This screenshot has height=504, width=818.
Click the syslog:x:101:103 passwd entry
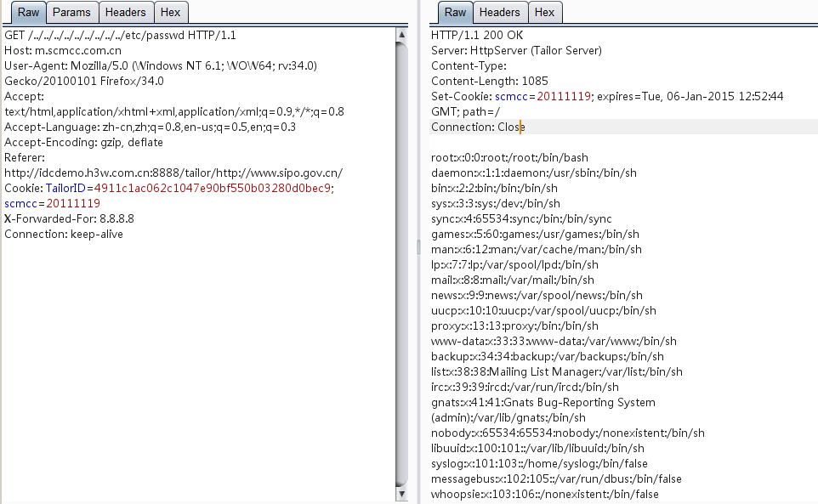[x=539, y=463]
